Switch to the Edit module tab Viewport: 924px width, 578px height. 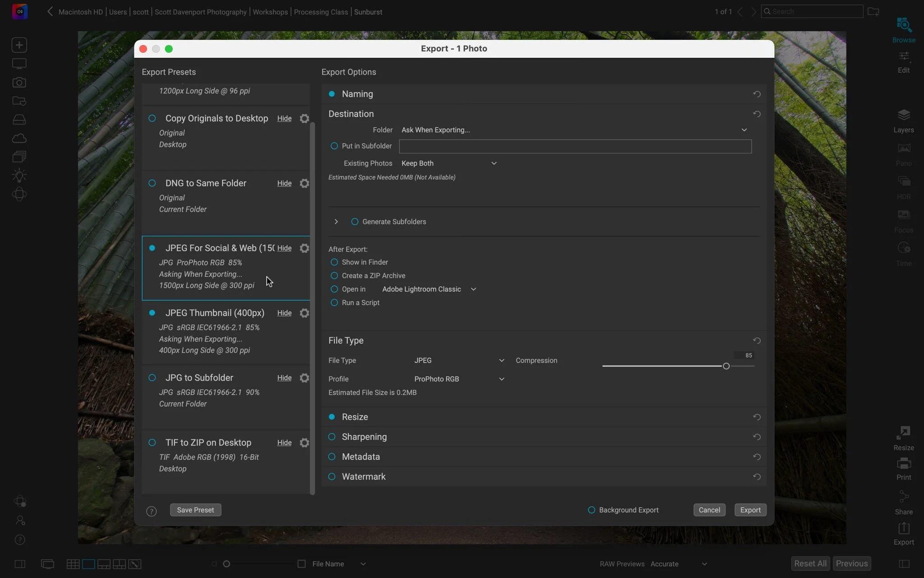tap(903, 62)
